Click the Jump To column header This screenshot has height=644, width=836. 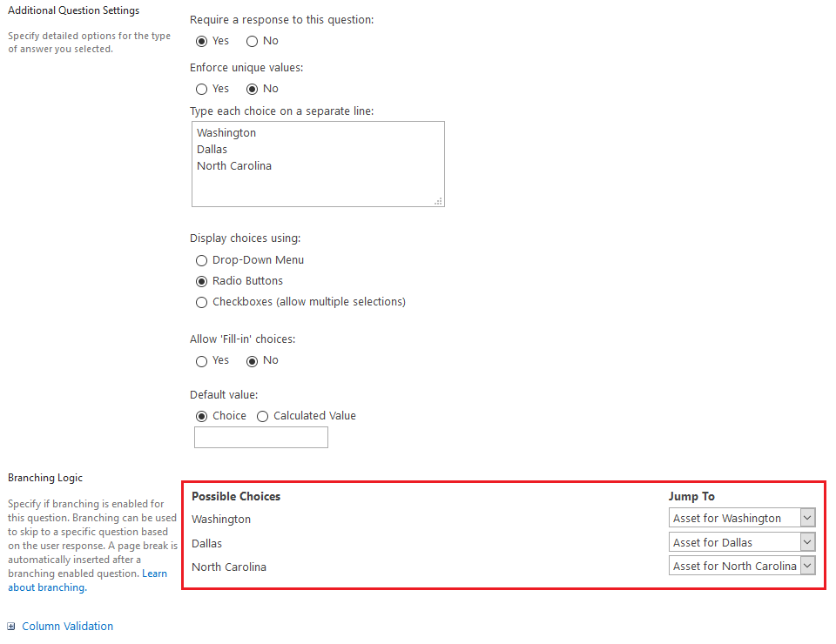click(691, 496)
